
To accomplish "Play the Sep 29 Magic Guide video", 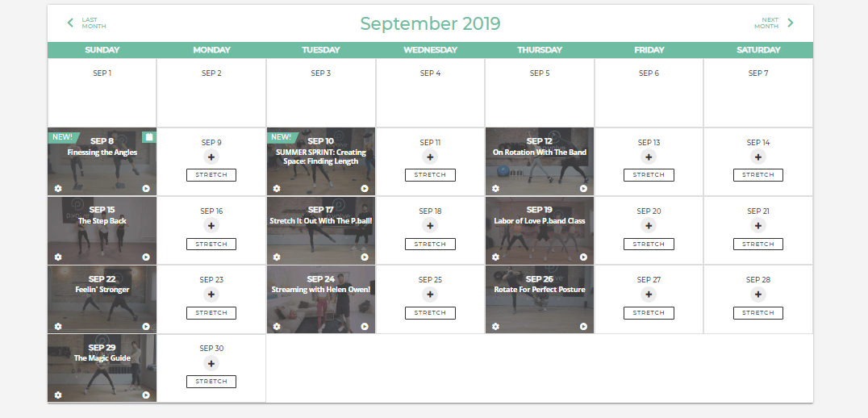I will [145, 395].
